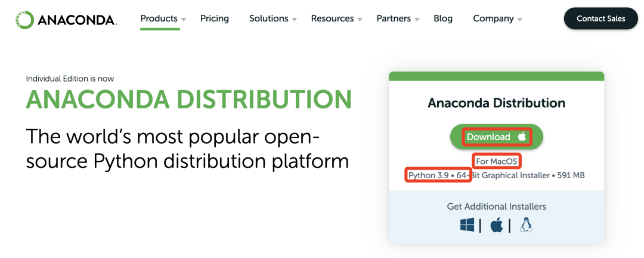Click the Anaconda logo ring icon
The image size is (644, 258).
coord(24,20)
